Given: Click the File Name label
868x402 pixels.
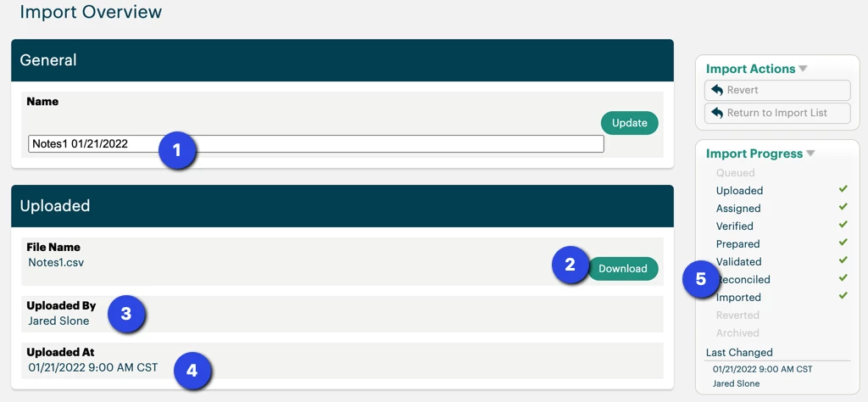Looking at the screenshot, I should click(53, 247).
